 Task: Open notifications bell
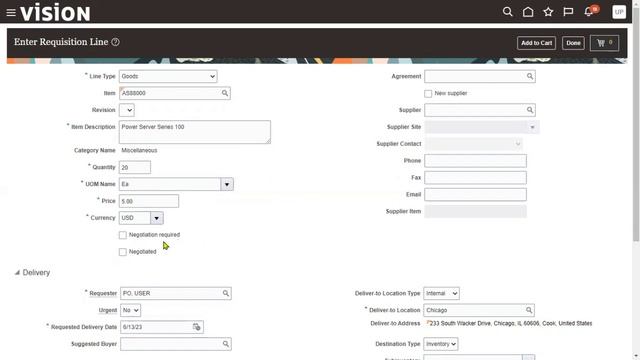[x=589, y=12]
